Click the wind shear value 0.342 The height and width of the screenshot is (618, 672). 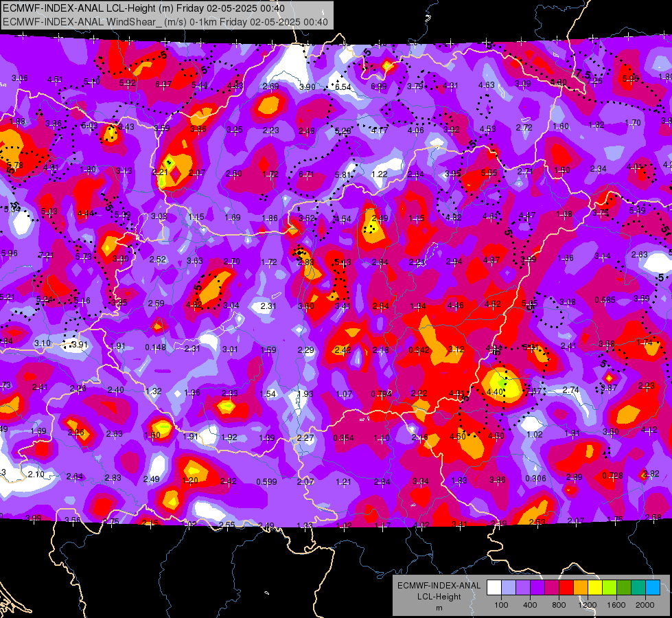419,350
